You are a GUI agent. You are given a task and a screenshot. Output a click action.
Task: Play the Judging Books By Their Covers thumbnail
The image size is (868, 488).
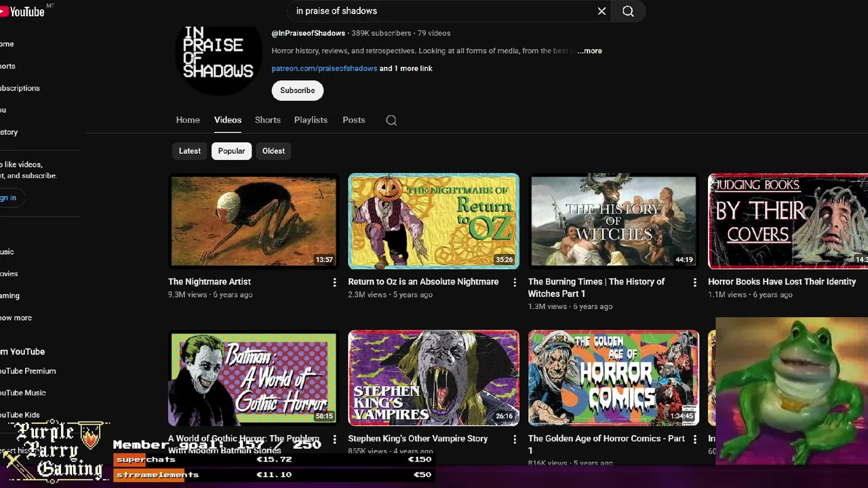(788, 221)
